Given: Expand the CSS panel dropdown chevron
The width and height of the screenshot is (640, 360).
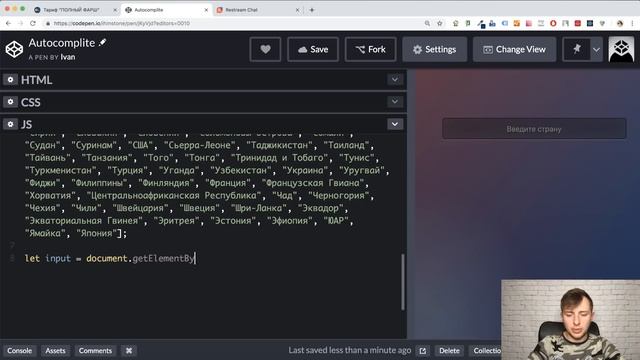Looking at the screenshot, I should point(395,102).
